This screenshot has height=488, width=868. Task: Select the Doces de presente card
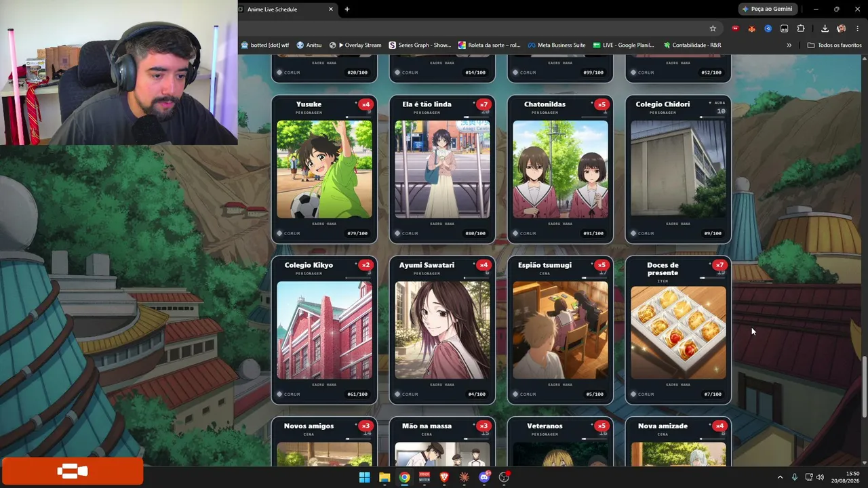678,330
